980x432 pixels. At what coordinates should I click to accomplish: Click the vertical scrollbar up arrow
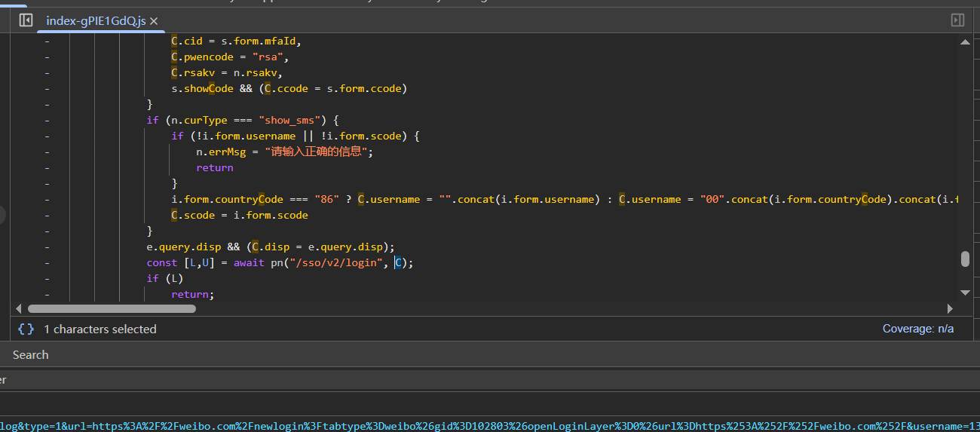(965, 42)
